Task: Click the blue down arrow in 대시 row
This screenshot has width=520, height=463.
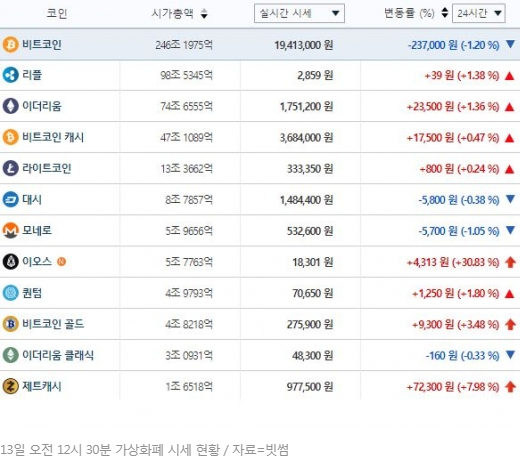Action: pos(510,199)
